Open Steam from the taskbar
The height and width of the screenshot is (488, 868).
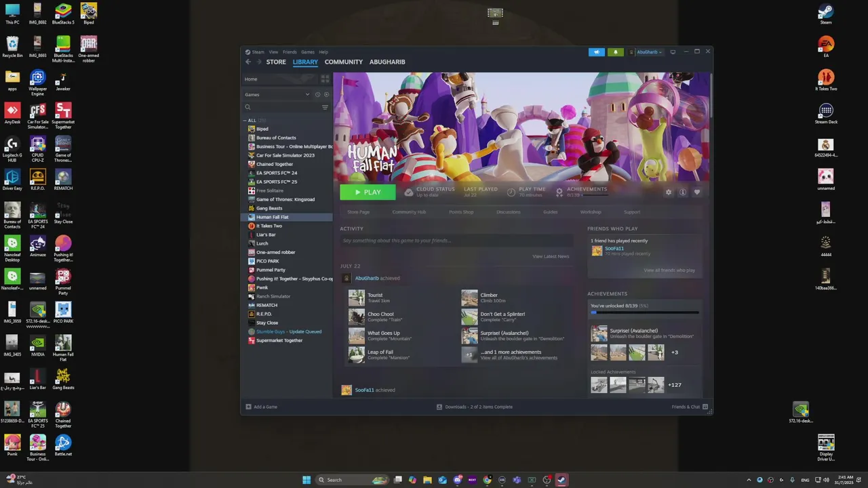coord(561,480)
